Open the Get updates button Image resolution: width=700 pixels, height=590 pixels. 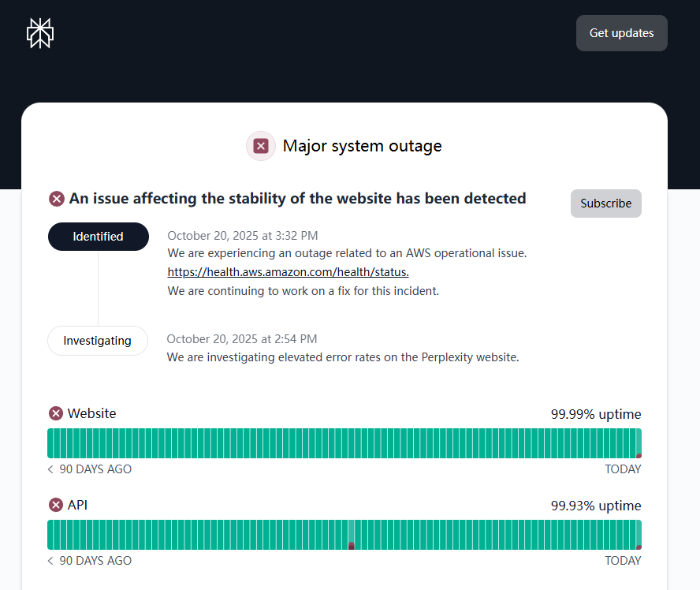[621, 33]
